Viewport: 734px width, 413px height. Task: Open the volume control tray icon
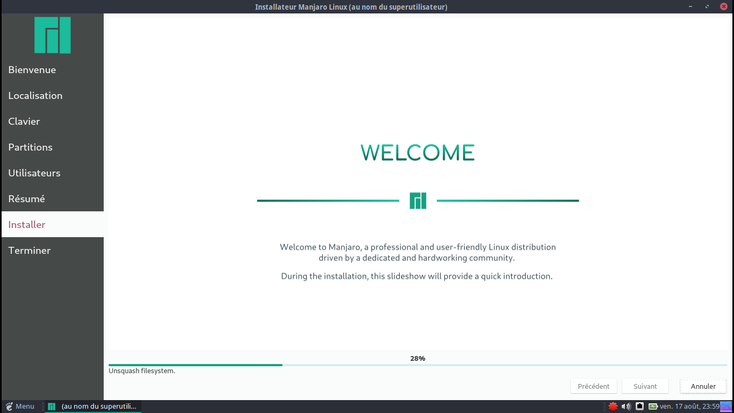(x=626, y=406)
